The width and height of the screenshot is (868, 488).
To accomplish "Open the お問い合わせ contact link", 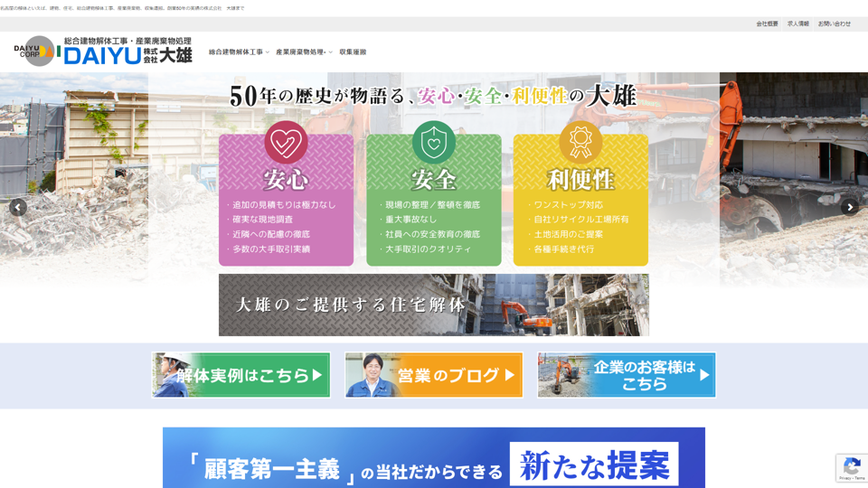I will pyautogui.click(x=834, y=23).
